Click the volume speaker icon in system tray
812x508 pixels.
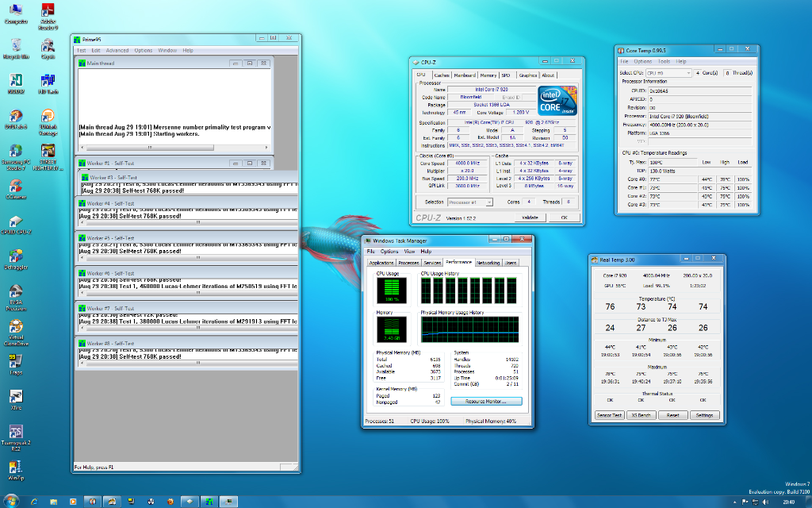click(x=765, y=502)
